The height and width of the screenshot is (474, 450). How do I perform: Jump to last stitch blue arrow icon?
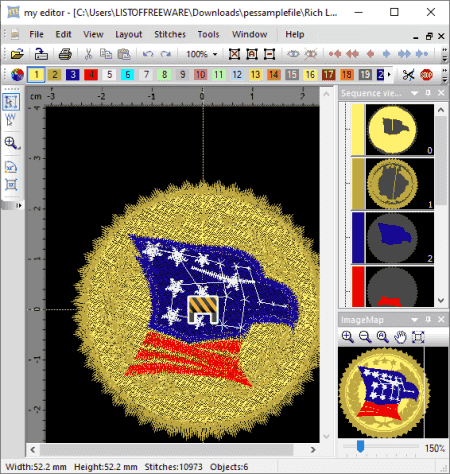click(x=422, y=54)
